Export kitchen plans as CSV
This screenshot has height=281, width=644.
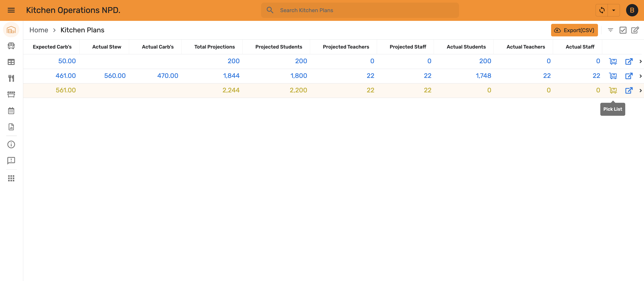[x=574, y=30]
